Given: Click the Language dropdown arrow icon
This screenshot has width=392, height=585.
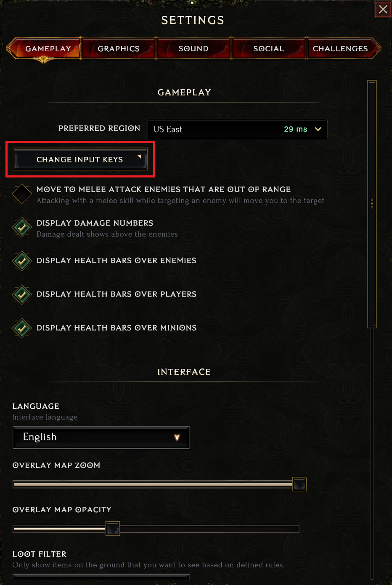Looking at the screenshot, I should (177, 437).
